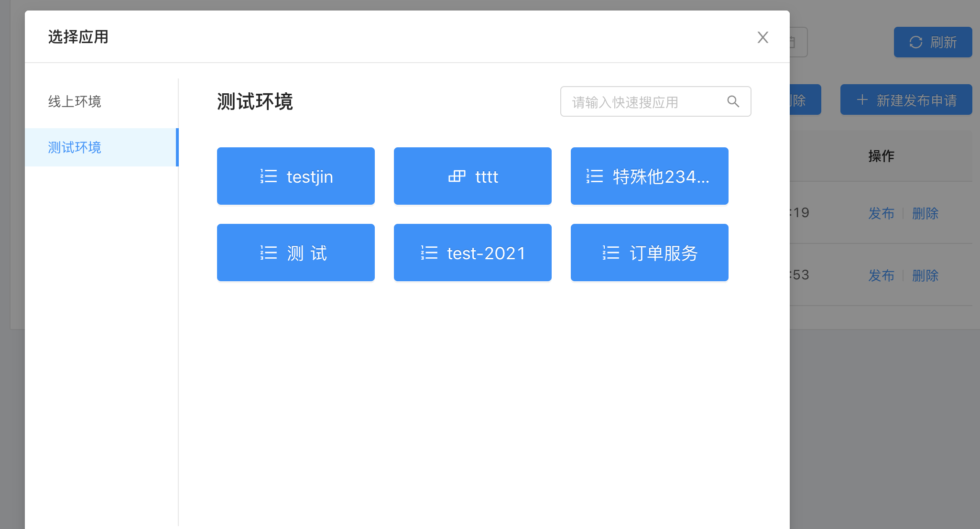
Task: Click the search magnifier icon
Action: 733,101
